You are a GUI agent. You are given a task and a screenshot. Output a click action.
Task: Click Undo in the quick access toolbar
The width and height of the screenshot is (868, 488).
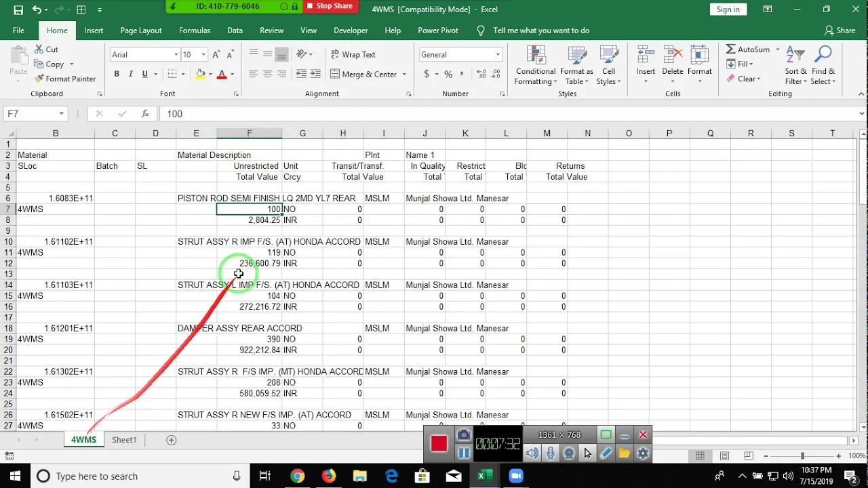coord(37,9)
